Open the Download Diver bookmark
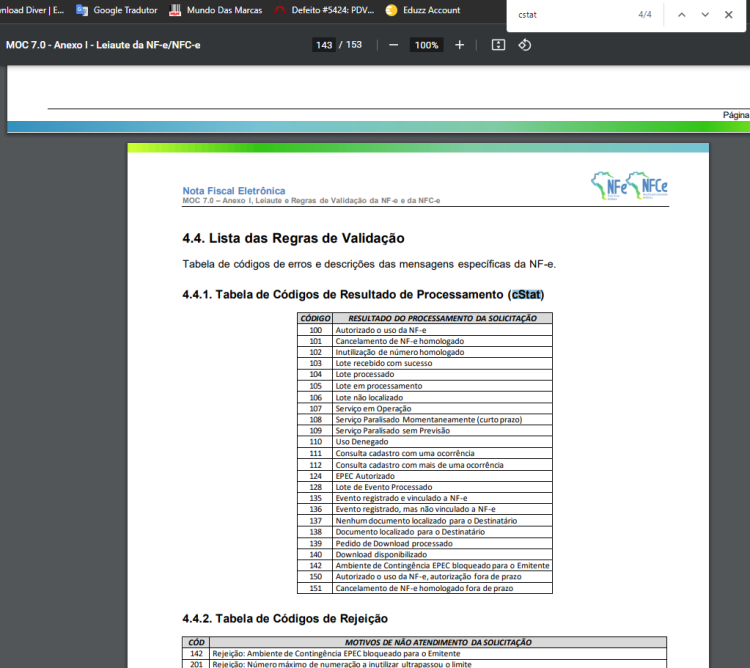Screen dimensions: 750x668 point(32,10)
